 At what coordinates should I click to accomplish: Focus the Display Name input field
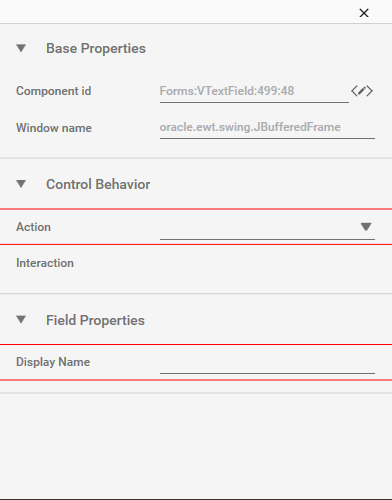point(267,363)
